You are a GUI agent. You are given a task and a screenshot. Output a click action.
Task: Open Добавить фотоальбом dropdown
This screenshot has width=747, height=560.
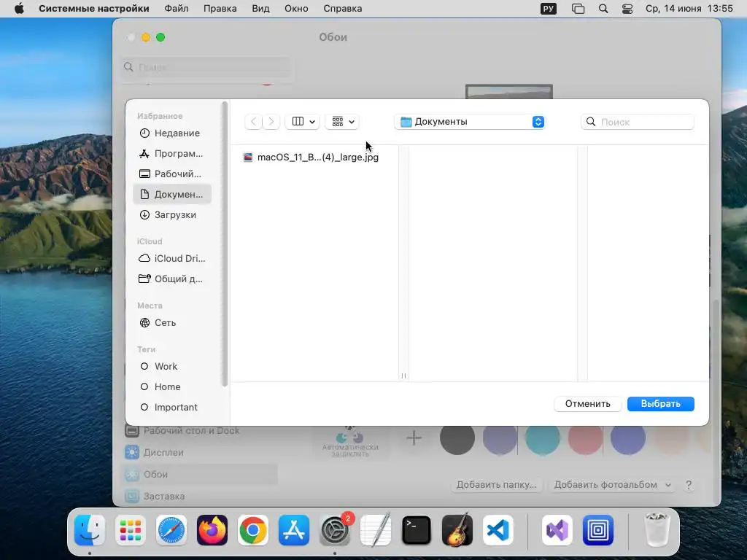click(612, 485)
